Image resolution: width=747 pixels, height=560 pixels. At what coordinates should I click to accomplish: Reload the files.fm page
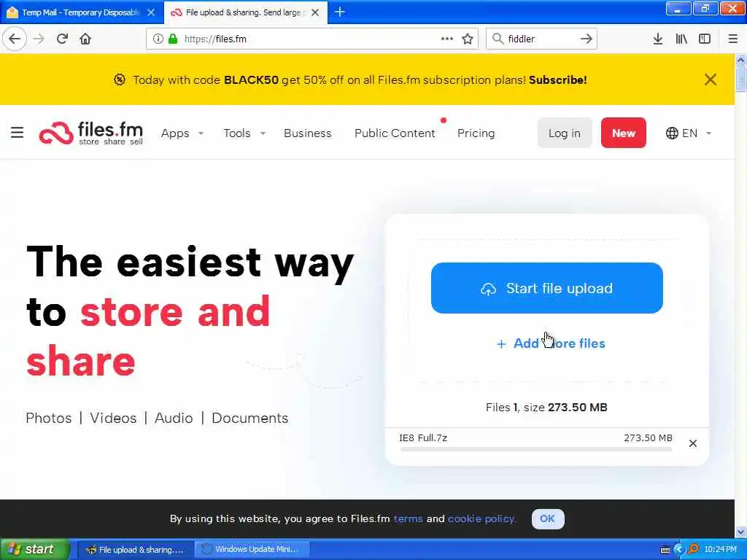[62, 39]
